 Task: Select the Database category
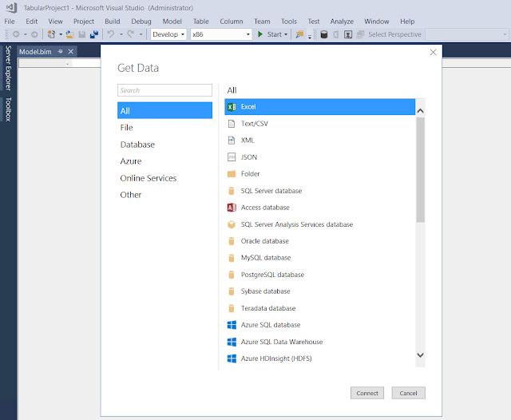[164, 145]
